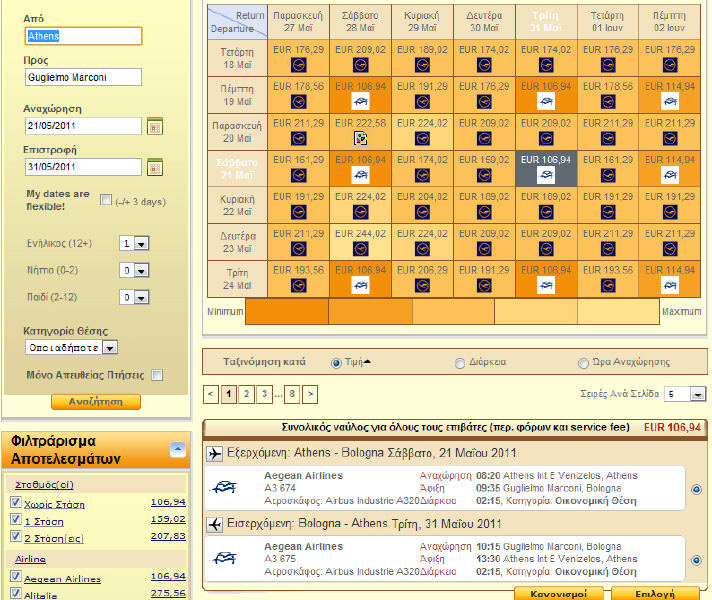Viewport: 712px width, 600px height.
Task: Go to previous results page arrow
Action: (211, 394)
